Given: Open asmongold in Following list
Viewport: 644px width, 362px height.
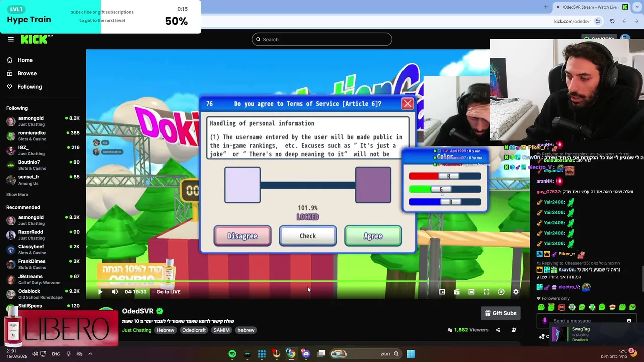Looking at the screenshot, I should [43, 121].
